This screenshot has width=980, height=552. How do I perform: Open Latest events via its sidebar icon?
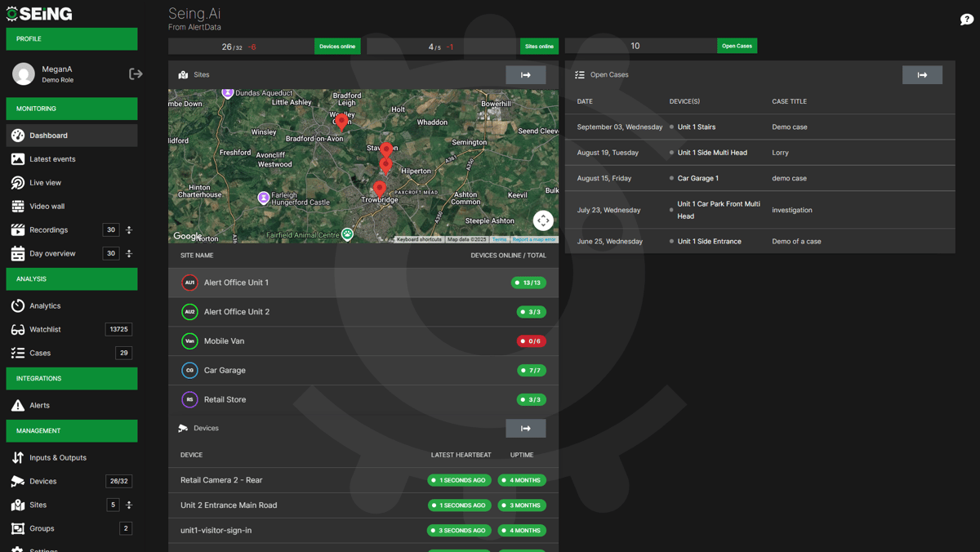tap(18, 159)
